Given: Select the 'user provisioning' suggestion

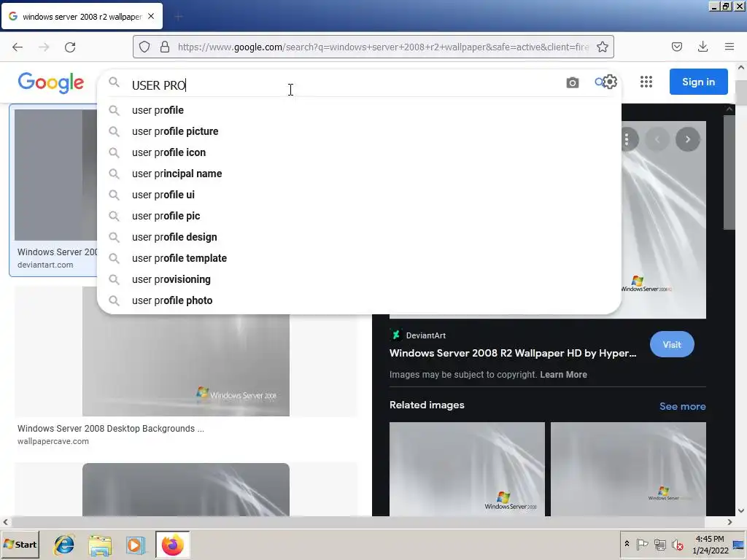Looking at the screenshot, I should click(359, 279).
